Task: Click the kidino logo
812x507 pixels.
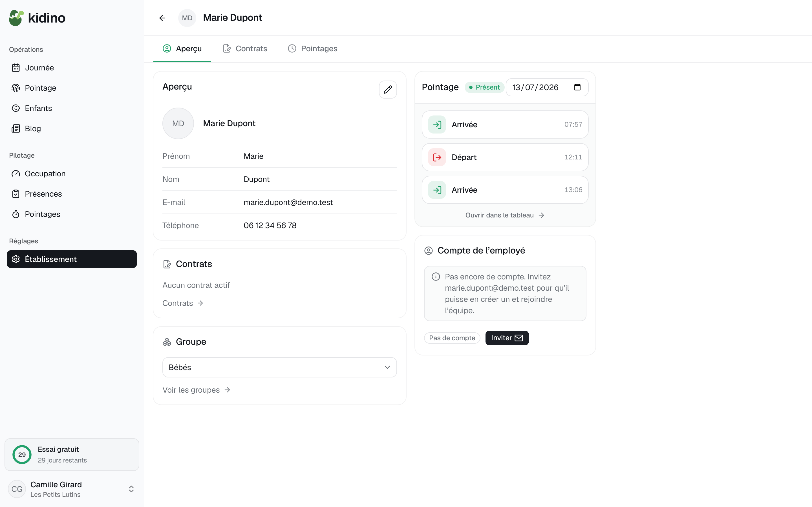Action: tap(37, 18)
